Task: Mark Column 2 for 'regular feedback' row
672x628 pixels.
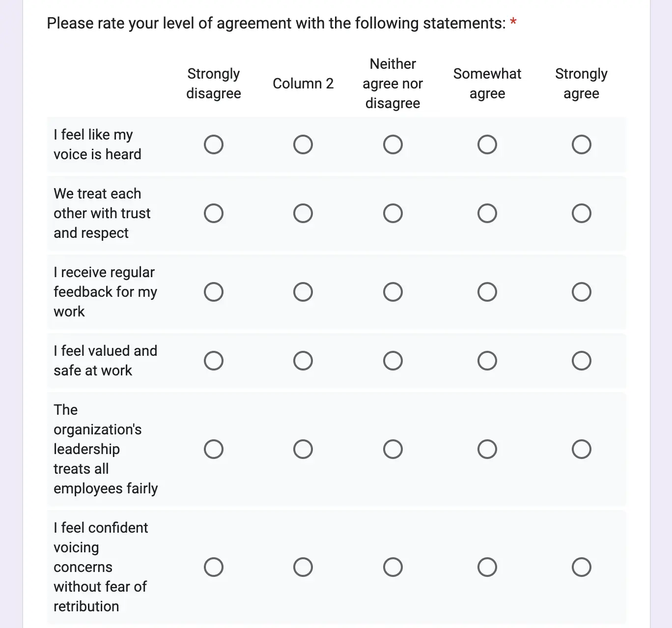Action: tap(303, 292)
